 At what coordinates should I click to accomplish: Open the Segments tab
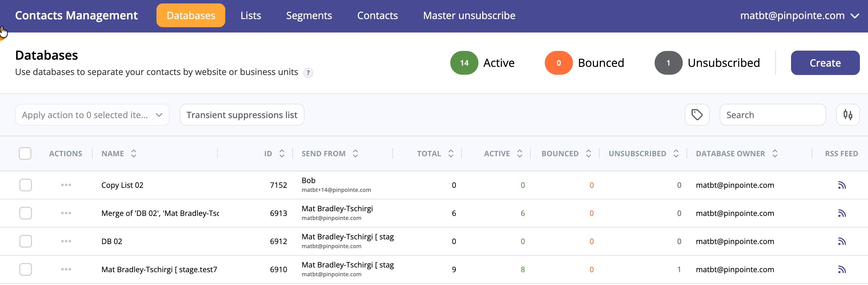pyautogui.click(x=309, y=16)
